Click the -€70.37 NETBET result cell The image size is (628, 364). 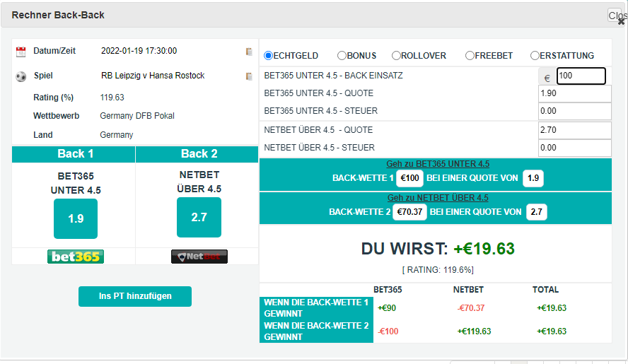[471, 308]
